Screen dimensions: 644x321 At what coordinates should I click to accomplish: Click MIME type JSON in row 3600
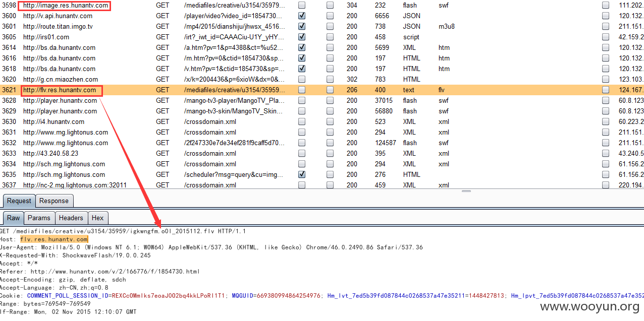(x=411, y=16)
